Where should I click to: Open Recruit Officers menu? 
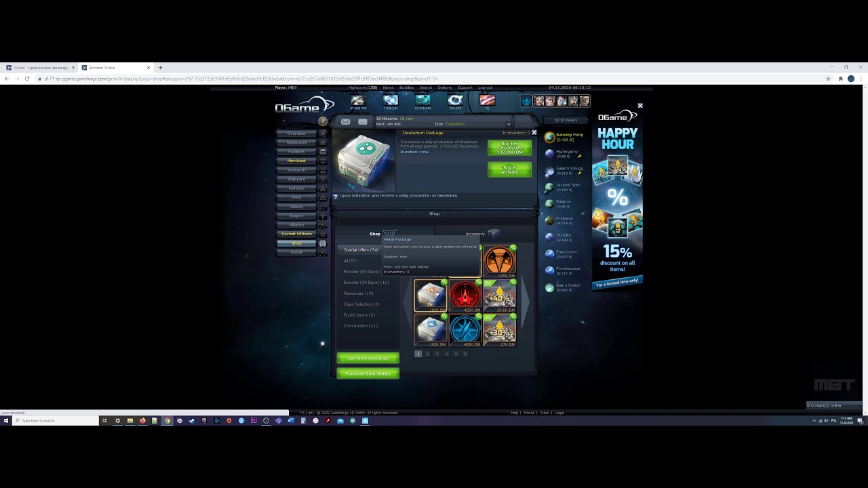tap(296, 234)
